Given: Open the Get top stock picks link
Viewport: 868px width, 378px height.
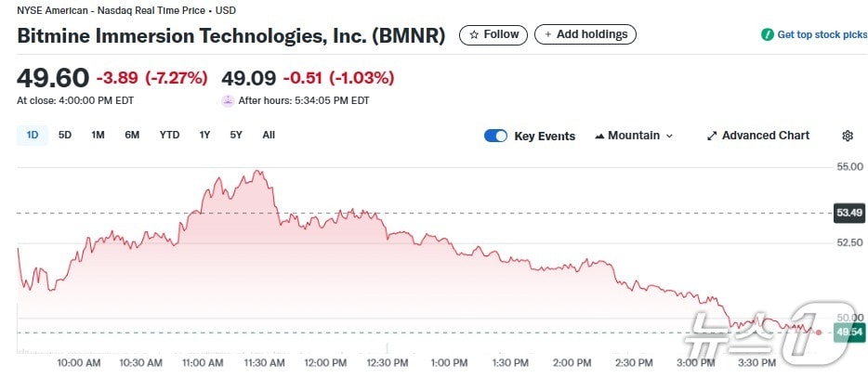Looking at the screenshot, I should click(x=822, y=35).
